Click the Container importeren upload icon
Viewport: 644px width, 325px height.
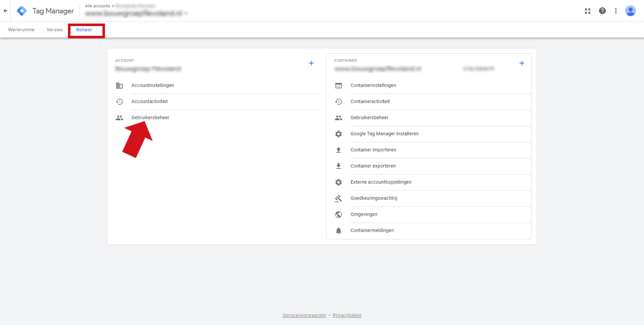(x=338, y=150)
